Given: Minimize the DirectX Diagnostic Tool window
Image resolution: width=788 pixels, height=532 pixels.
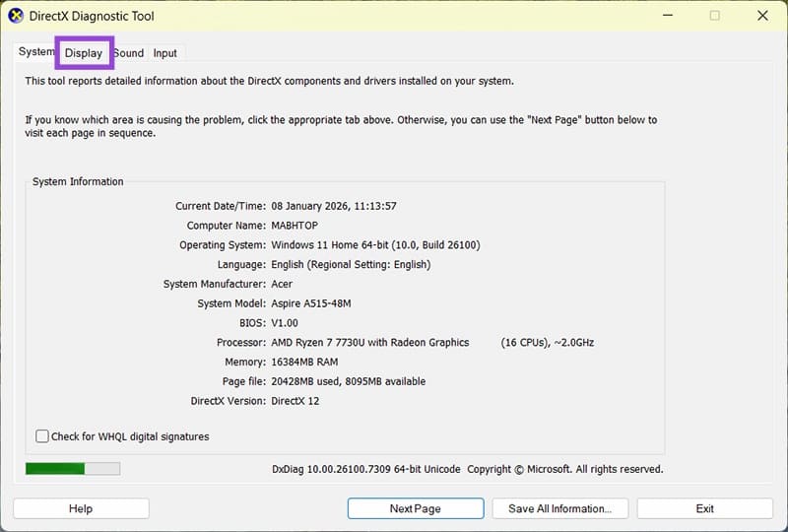Looking at the screenshot, I should point(668,16).
